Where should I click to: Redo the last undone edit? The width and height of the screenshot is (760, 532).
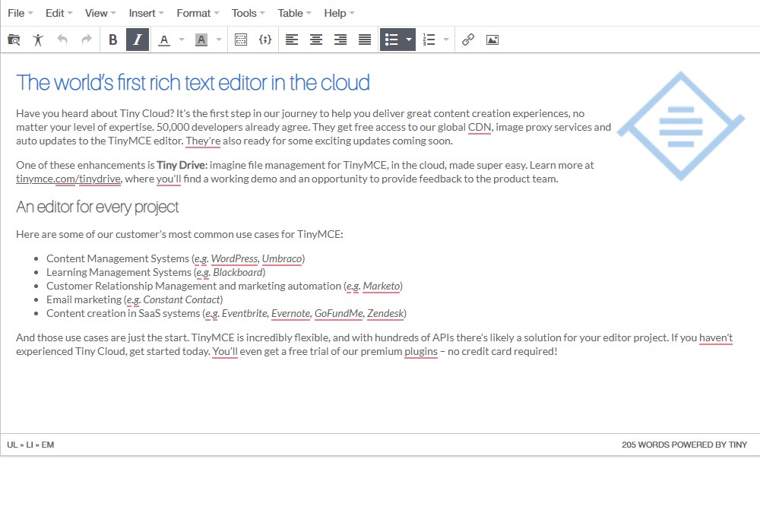pos(87,40)
